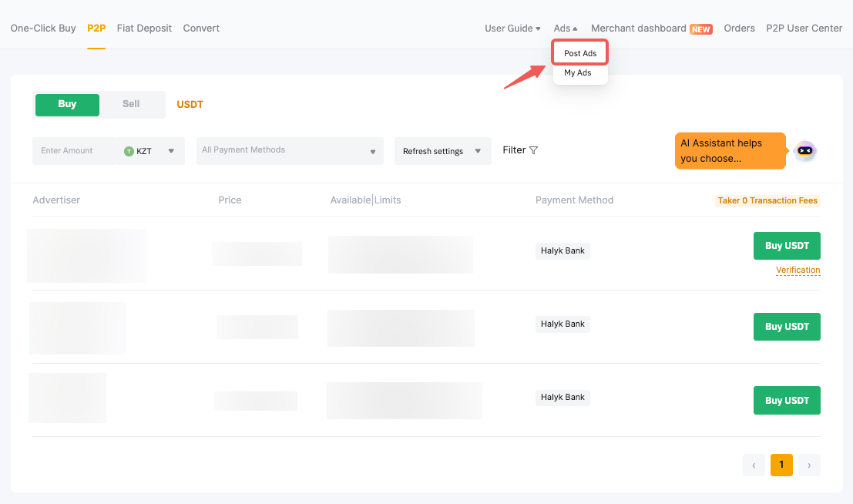Viewport: 853px width, 504px height.
Task: Switch to the Fiat Deposit tab
Action: tap(145, 29)
